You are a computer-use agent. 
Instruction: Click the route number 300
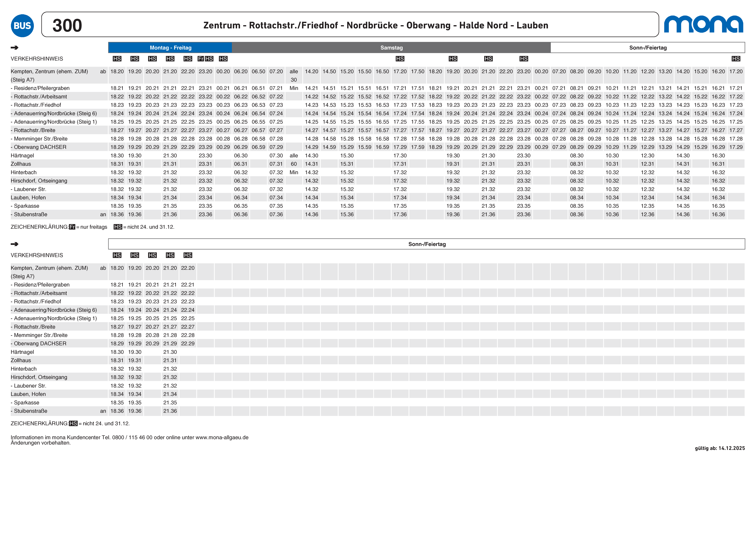(67, 25)
